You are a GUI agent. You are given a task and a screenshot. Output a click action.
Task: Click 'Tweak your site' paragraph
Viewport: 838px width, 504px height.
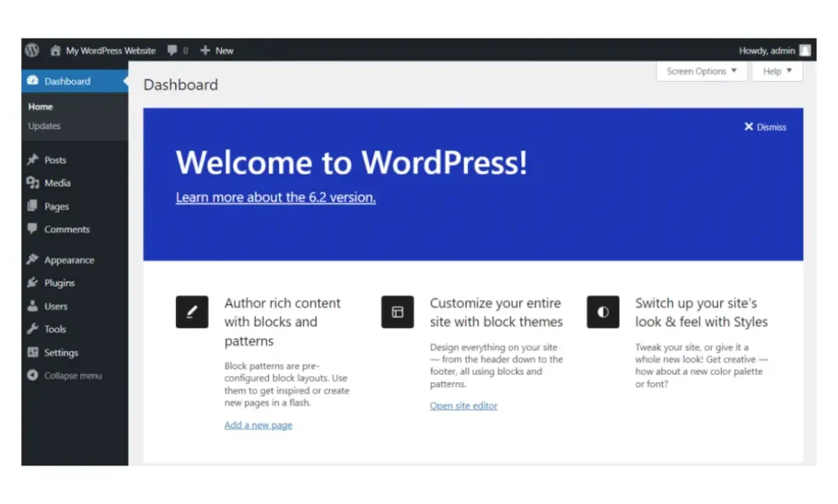click(x=701, y=366)
